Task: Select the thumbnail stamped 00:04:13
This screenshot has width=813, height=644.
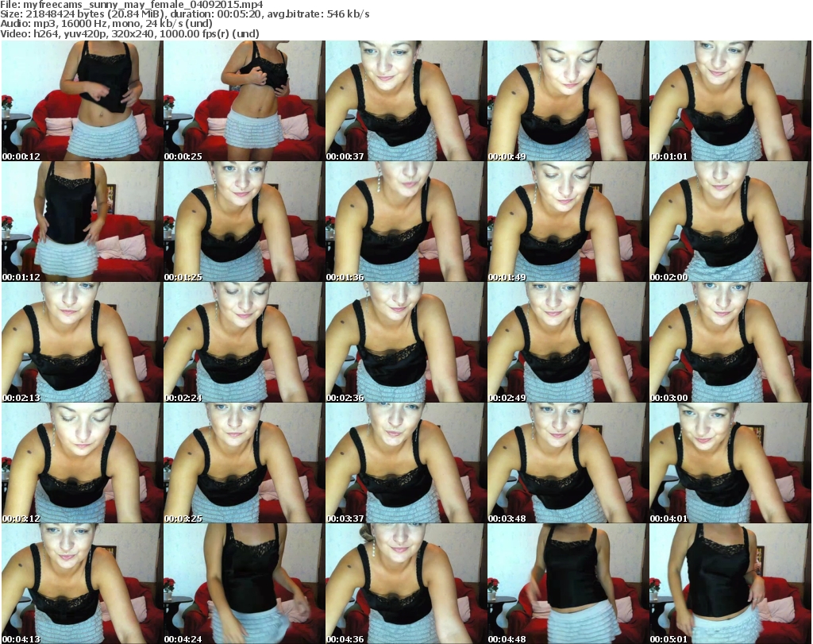Action: (82, 584)
